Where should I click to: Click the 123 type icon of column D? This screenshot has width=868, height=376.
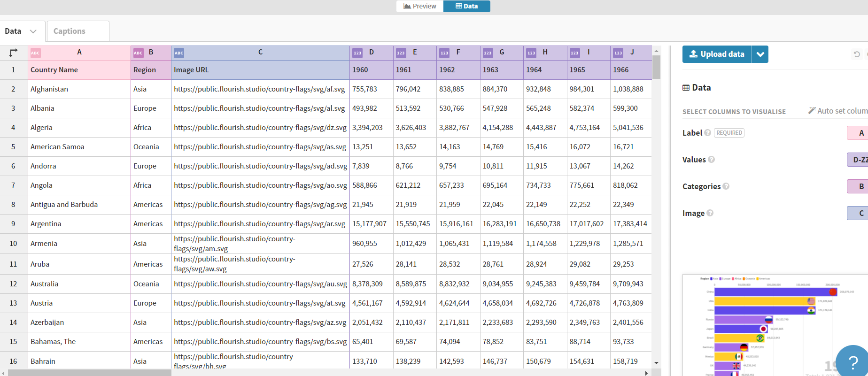coord(357,53)
